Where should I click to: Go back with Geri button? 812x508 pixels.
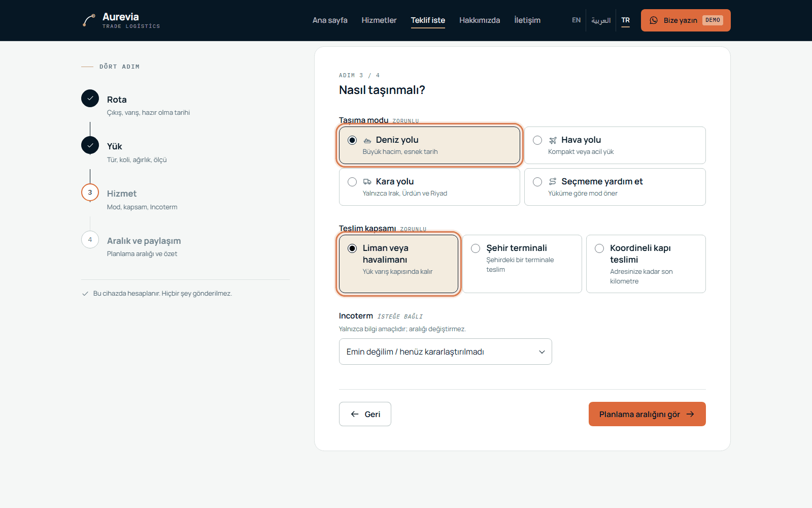pos(365,414)
